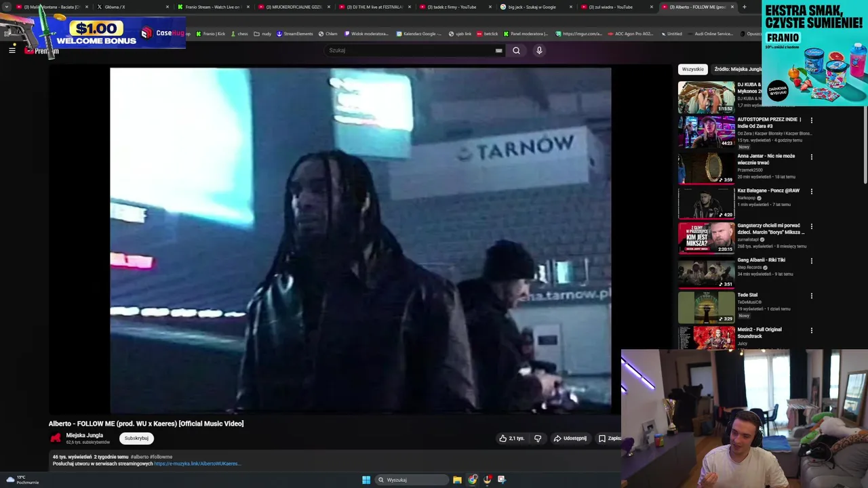
Task: Close the 'Główna / X' tab
Action: click(167, 7)
